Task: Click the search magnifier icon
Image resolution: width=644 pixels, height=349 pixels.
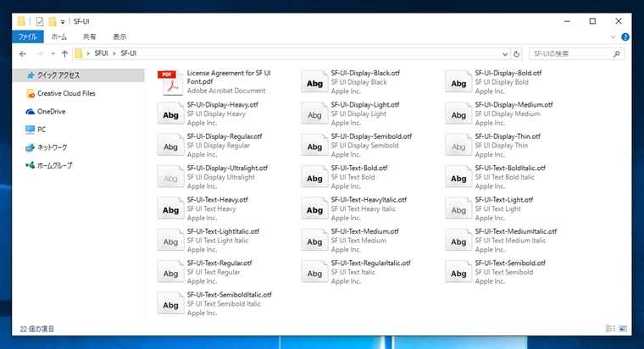Action: click(x=617, y=53)
